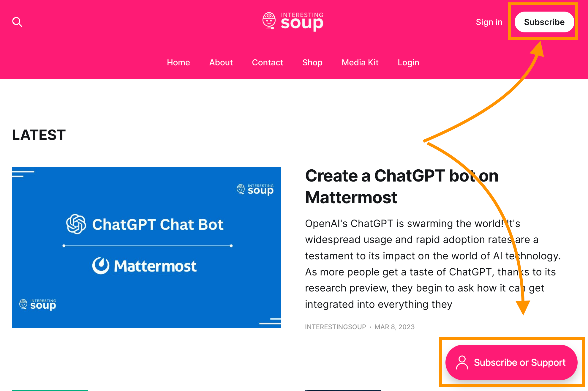Click the Home navigation tab

(x=178, y=62)
